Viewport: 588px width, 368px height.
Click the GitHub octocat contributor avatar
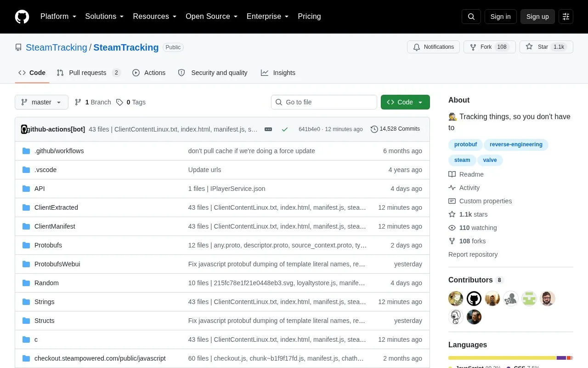(x=474, y=299)
